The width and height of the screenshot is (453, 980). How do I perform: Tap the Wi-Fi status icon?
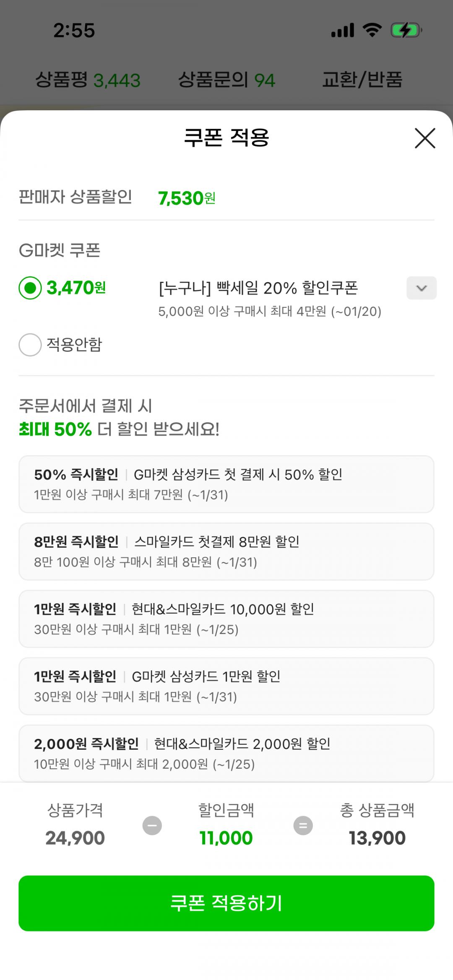[372, 31]
